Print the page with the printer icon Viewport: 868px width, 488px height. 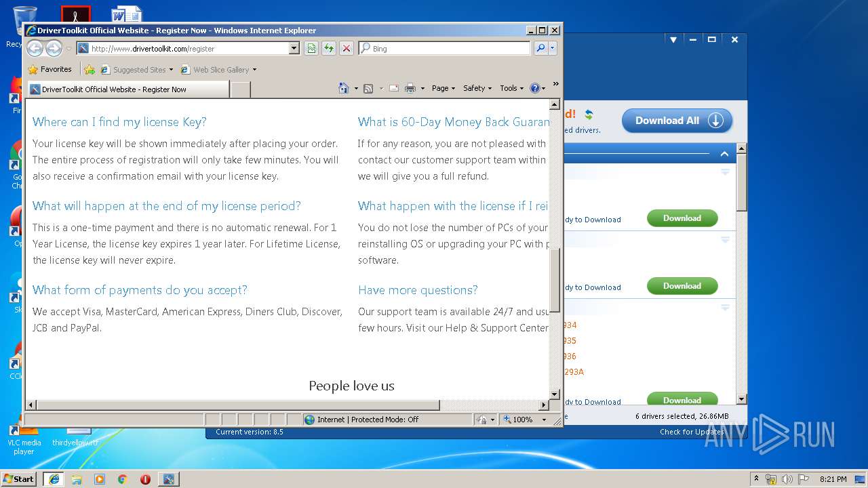pyautogui.click(x=410, y=88)
